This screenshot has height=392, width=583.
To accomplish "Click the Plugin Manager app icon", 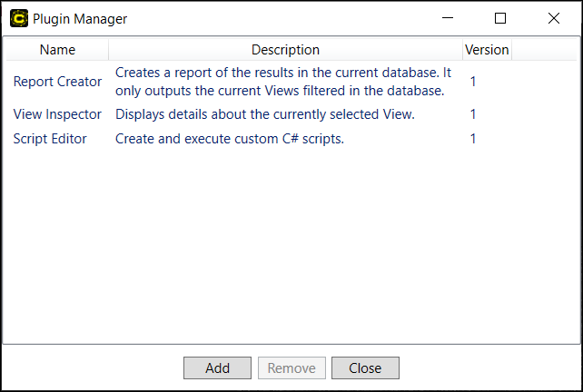I will click(18, 18).
